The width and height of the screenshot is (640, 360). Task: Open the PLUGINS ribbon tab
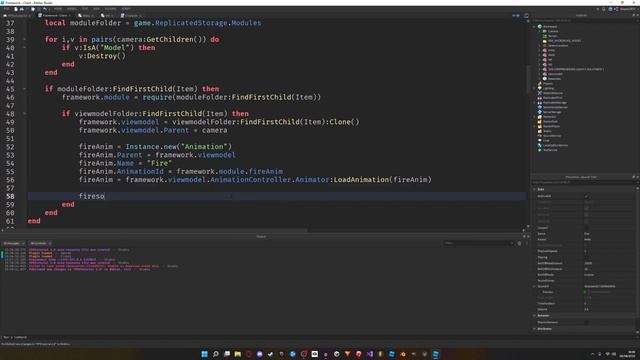111,9
